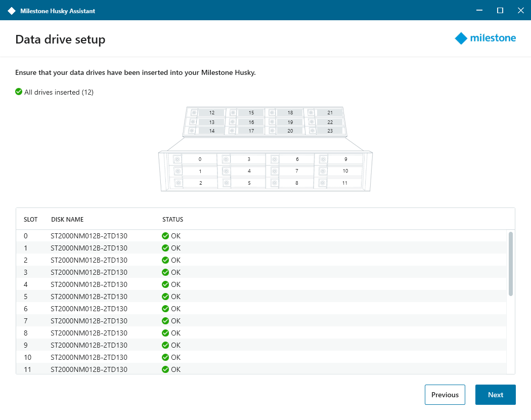Click the OK status text for slot 3
Viewport: 531px width, 420px height.
click(176, 273)
